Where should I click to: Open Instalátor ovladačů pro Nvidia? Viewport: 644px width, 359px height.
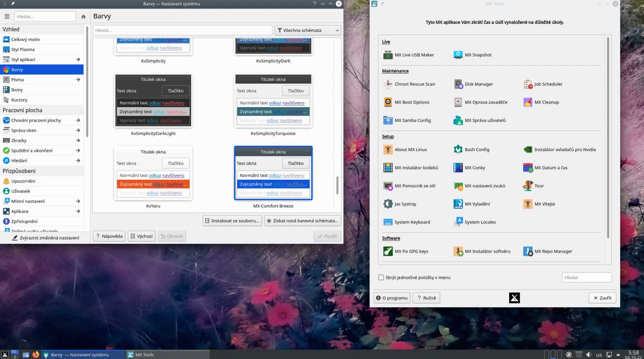pyautogui.click(x=559, y=149)
